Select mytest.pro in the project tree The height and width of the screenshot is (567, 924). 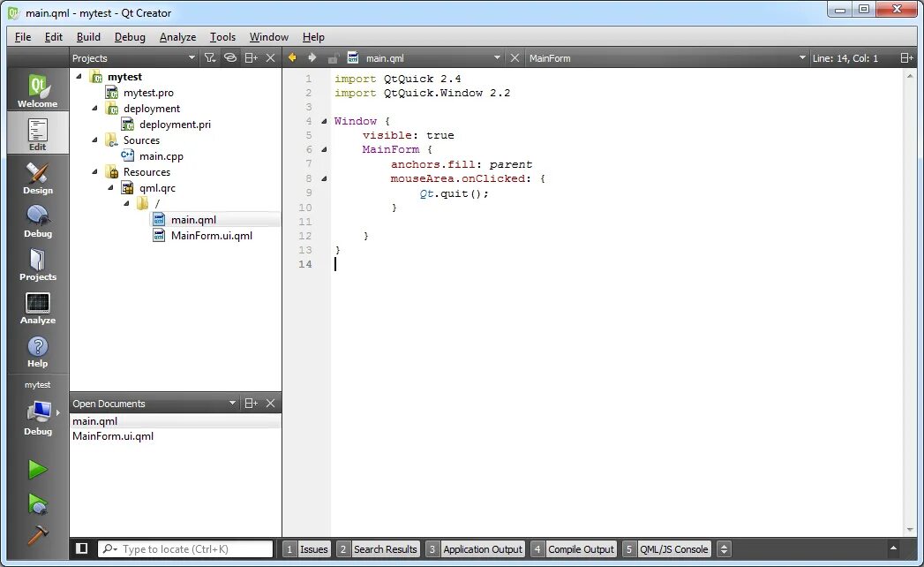148,92
